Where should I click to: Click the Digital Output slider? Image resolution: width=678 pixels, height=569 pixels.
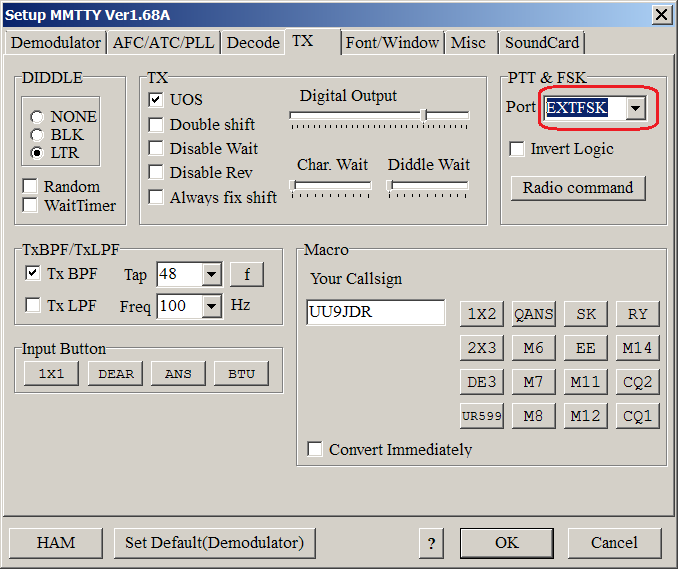point(379,115)
